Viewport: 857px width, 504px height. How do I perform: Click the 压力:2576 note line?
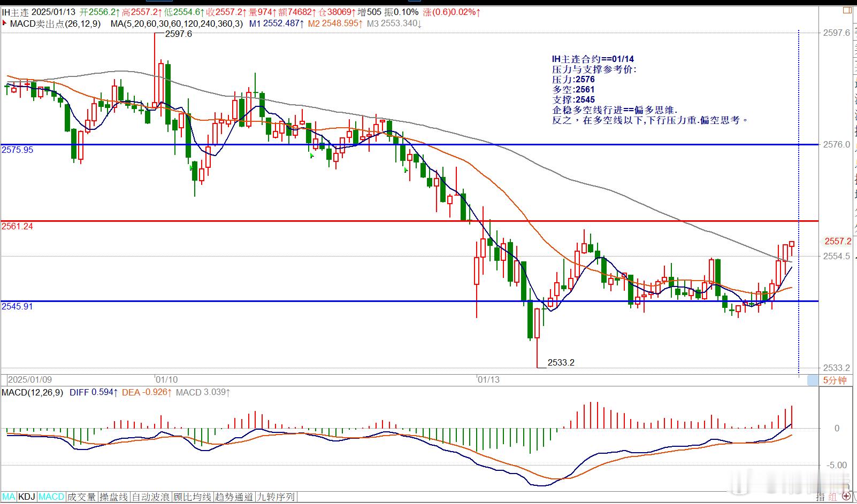tap(573, 80)
